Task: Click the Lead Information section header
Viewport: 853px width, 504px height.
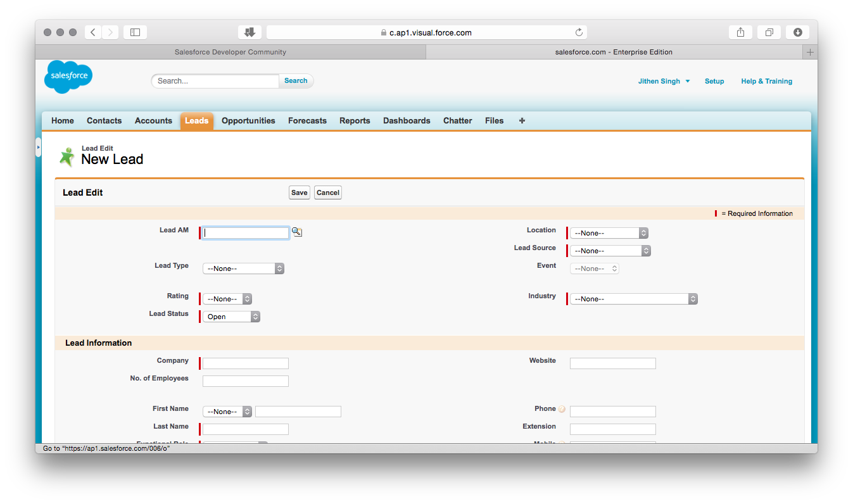Action: 429,343
